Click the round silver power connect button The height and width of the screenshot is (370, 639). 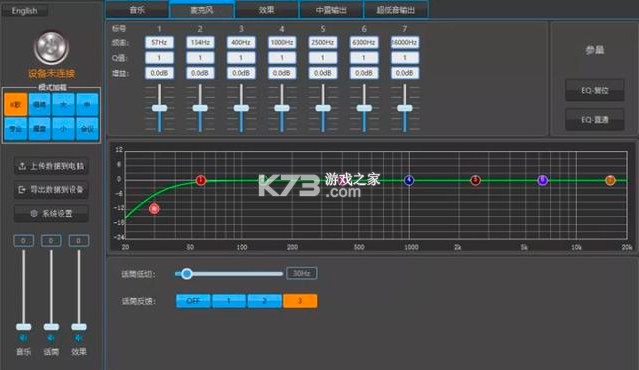(51, 48)
